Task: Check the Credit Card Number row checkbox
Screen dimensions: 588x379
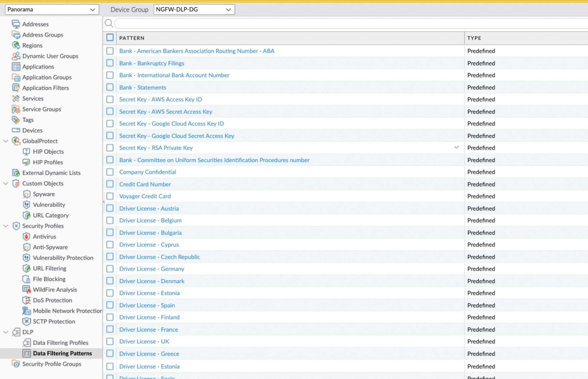Action: click(110, 184)
